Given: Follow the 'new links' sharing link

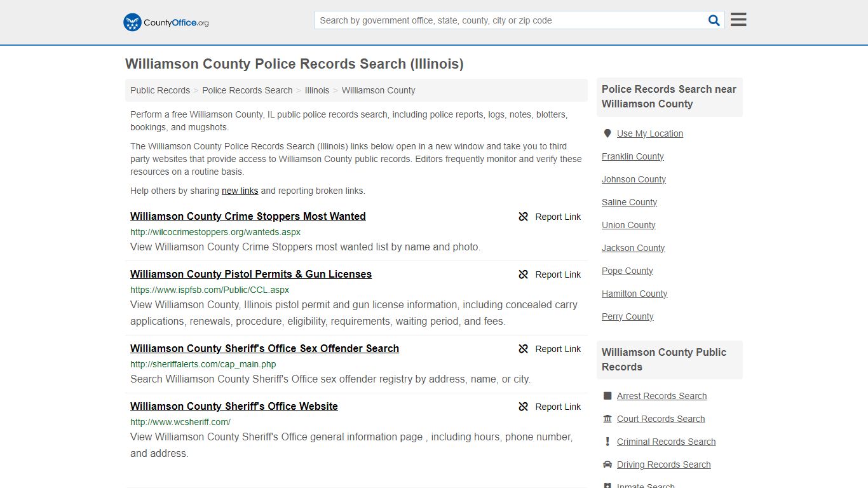Looking at the screenshot, I should [x=240, y=191].
